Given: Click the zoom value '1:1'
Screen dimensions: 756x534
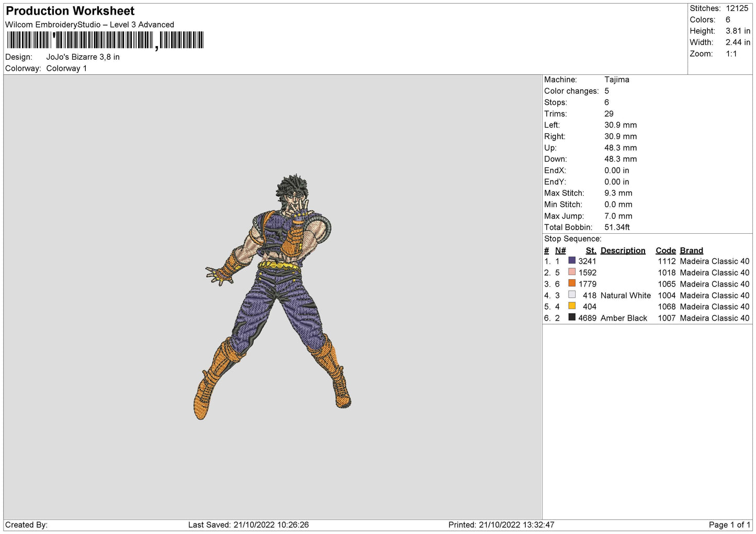Looking at the screenshot, I should pos(731,54).
